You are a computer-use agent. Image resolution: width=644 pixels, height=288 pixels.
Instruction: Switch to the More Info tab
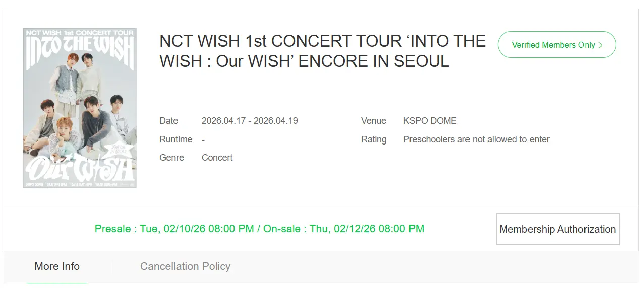coord(57,266)
